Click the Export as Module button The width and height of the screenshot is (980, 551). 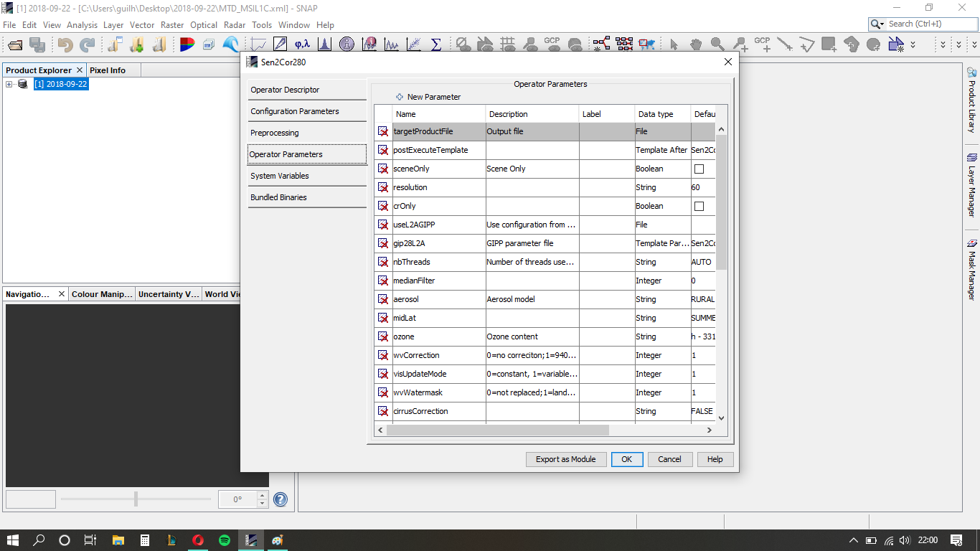pos(566,459)
